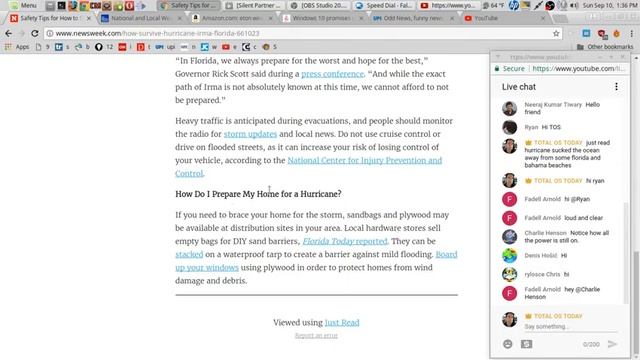Image resolution: width=640 pixels, height=360 pixels.
Task: Open the Live chat three-dot options menu
Action: point(616,87)
